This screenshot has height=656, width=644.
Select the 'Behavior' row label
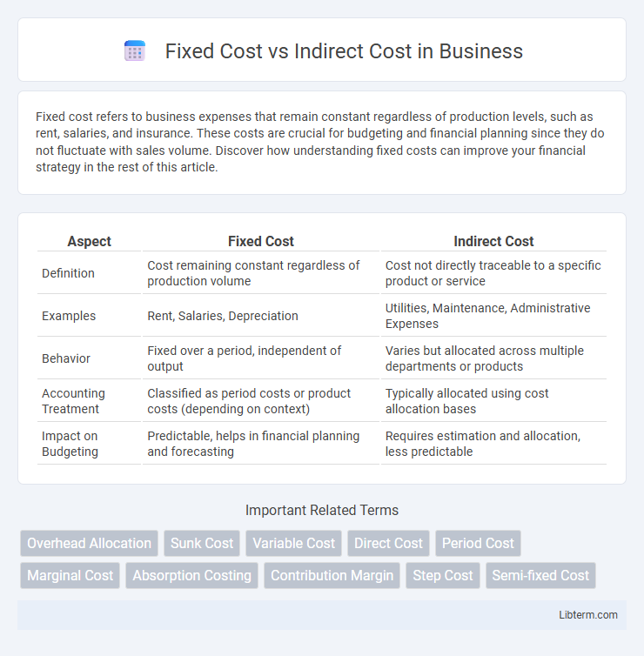point(66,358)
